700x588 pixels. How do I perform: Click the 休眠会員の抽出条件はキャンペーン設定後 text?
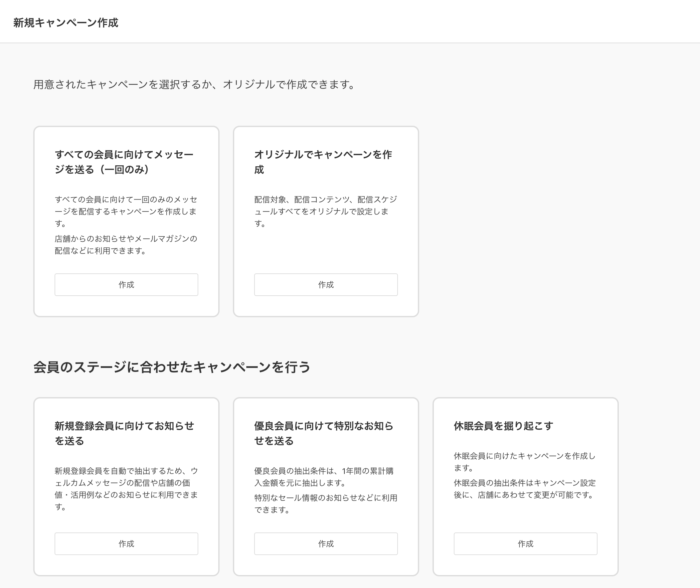tap(524, 489)
